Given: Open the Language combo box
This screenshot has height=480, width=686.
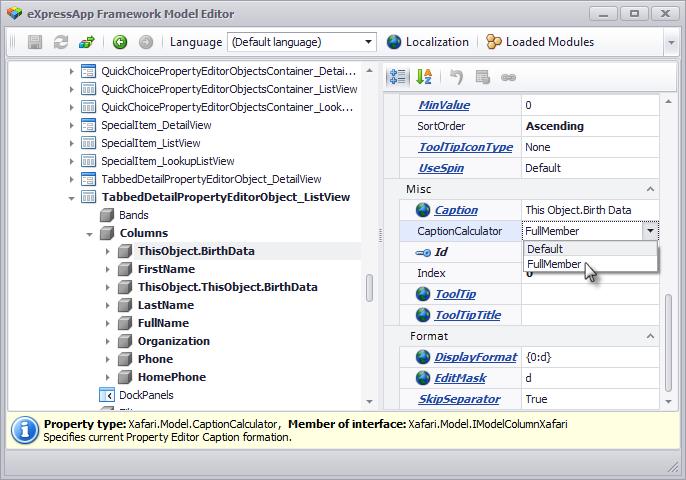Looking at the screenshot, I should [301, 42].
